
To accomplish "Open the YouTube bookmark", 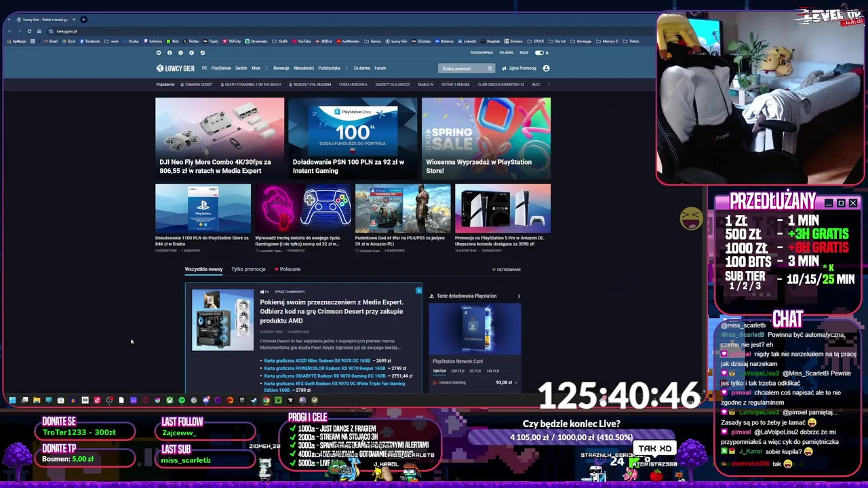I will (301, 41).
